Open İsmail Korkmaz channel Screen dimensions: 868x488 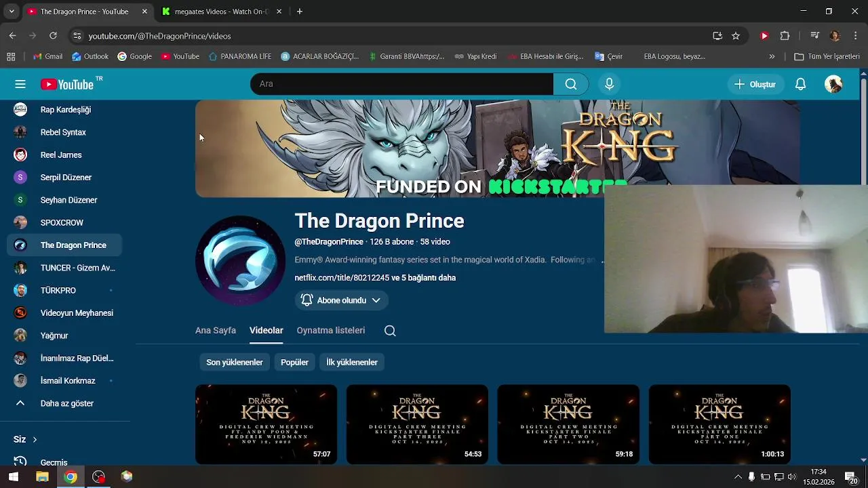64,381
